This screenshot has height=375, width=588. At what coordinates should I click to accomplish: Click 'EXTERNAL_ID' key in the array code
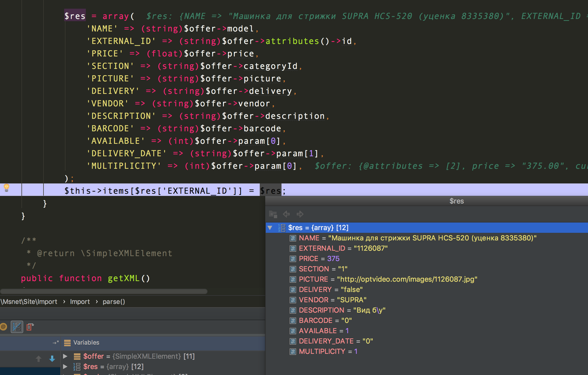121,41
